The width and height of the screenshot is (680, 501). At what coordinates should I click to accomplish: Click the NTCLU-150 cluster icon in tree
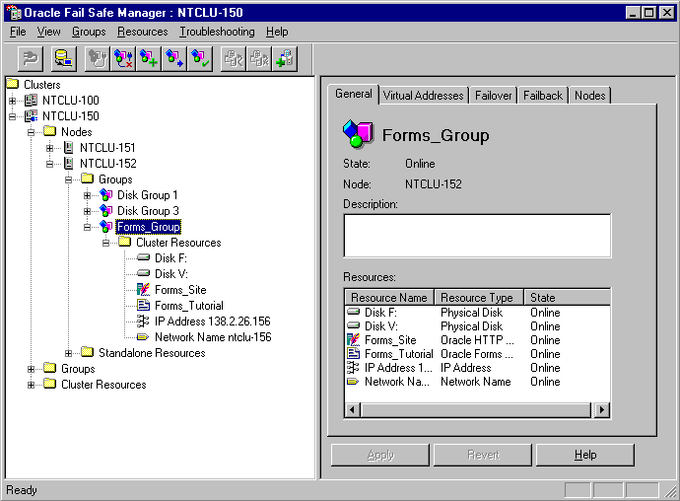coord(31,116)
